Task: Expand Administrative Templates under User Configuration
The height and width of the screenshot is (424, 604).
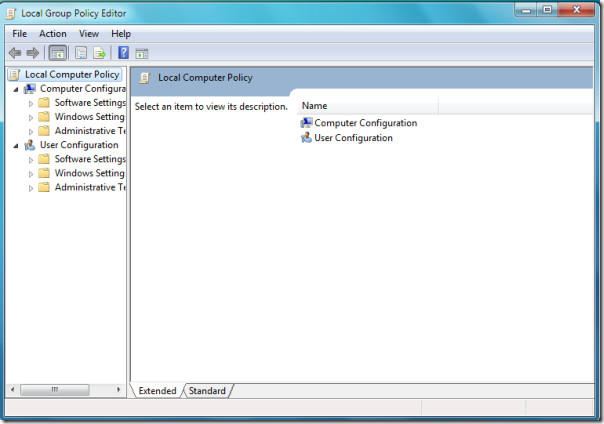Action: pyautogui.click(x=31, y=188)
